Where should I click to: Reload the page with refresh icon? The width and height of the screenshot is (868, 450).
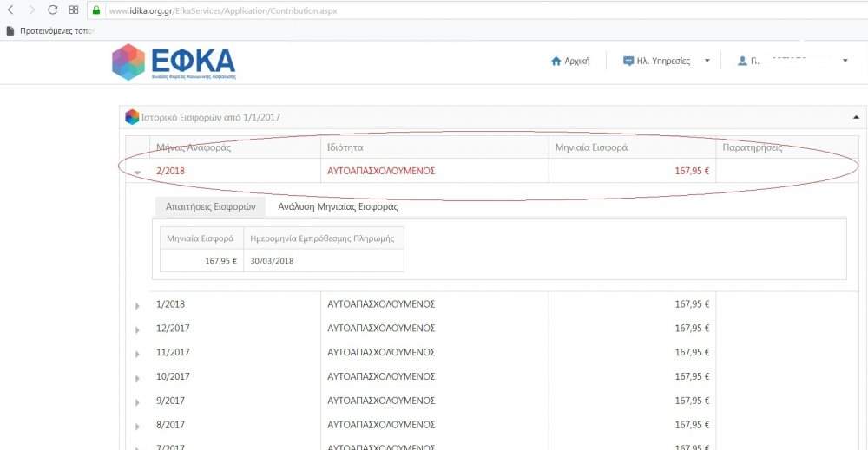pos(53,10)
